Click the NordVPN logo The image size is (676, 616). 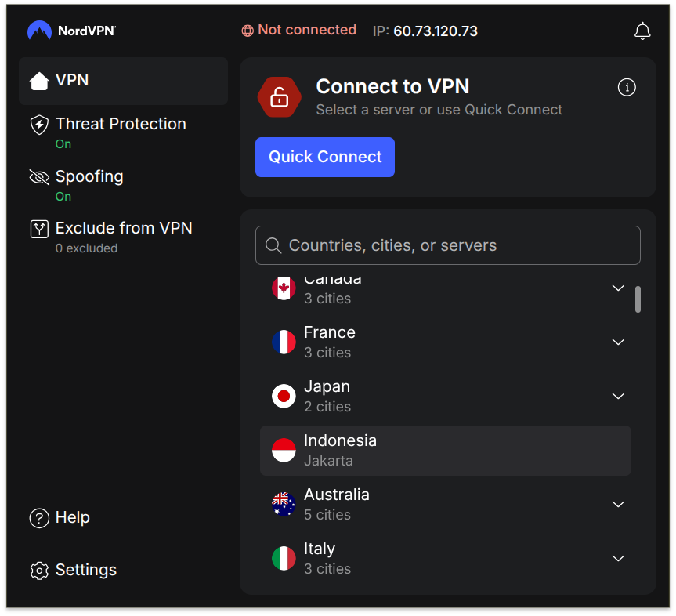coord(71,31)
